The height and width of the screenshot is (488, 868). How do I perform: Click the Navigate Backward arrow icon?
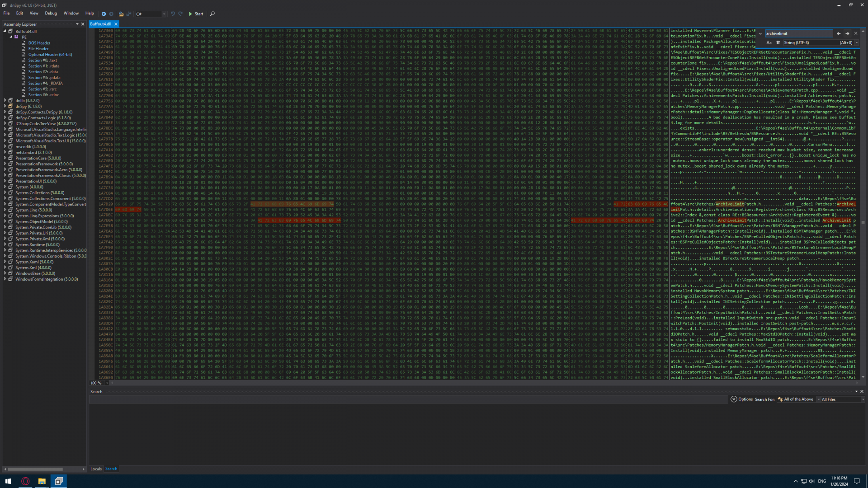pyautogui.click(x=104, y=14)
